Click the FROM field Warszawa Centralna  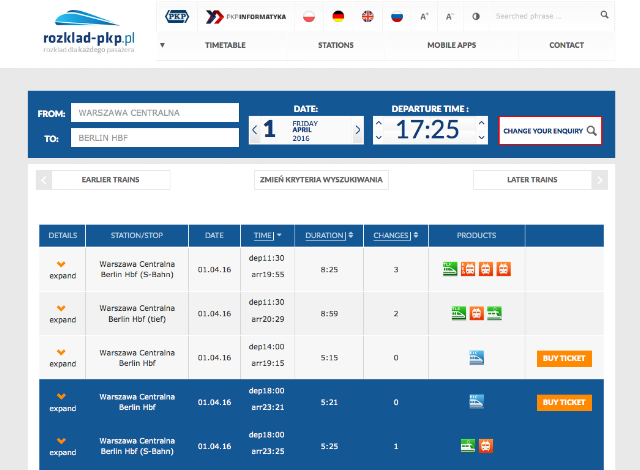155,113
